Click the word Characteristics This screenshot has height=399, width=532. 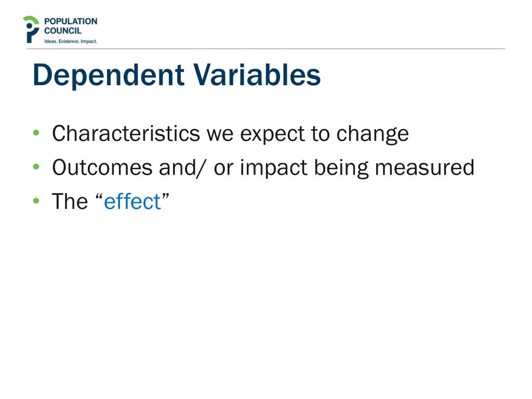[x=126, y=134]
